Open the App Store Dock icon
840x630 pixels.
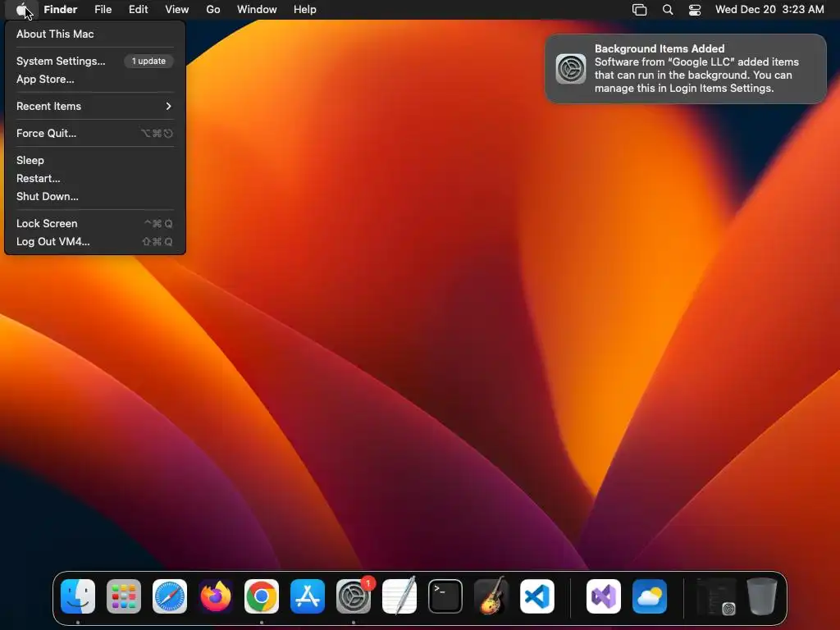coord(308,596)
